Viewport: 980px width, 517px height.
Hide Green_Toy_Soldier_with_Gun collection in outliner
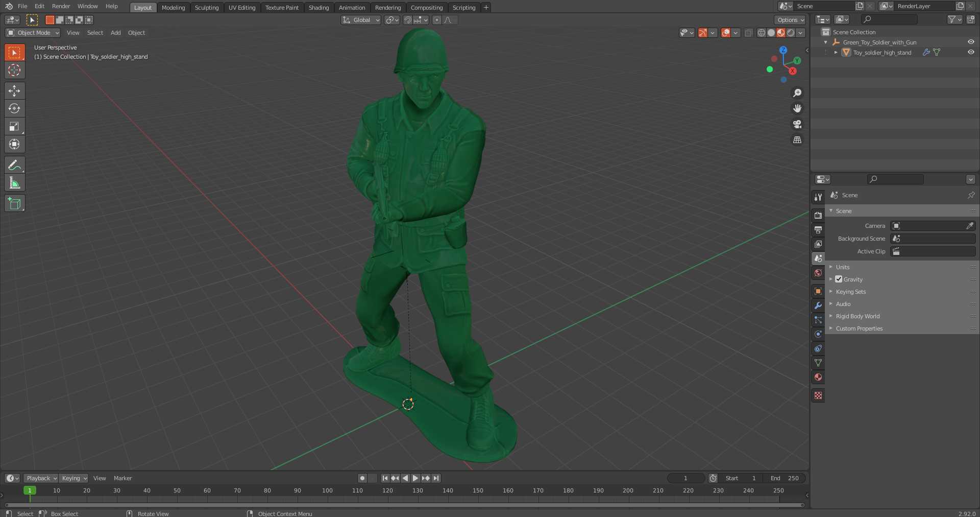971,42
